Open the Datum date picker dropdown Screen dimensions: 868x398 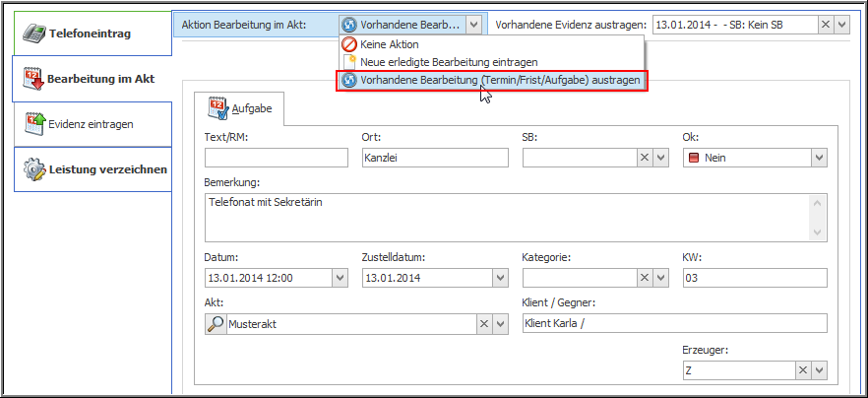click(x=340, y=278)
